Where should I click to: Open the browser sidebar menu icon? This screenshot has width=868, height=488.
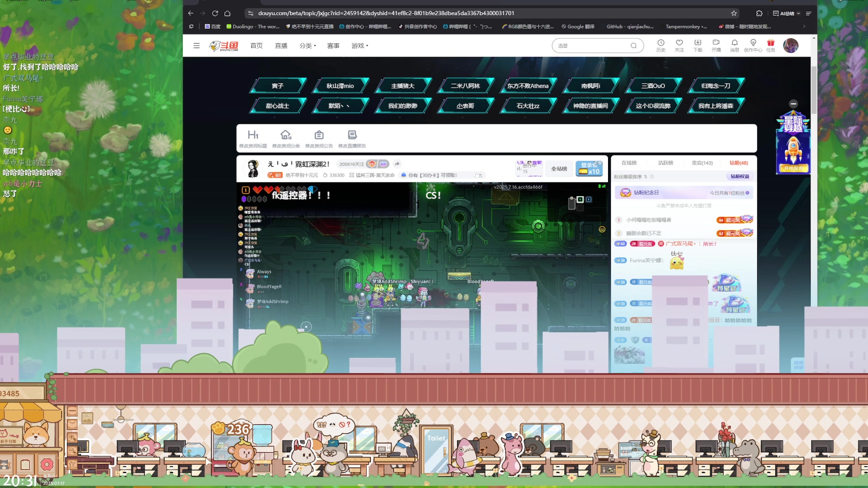pos(809,13)
